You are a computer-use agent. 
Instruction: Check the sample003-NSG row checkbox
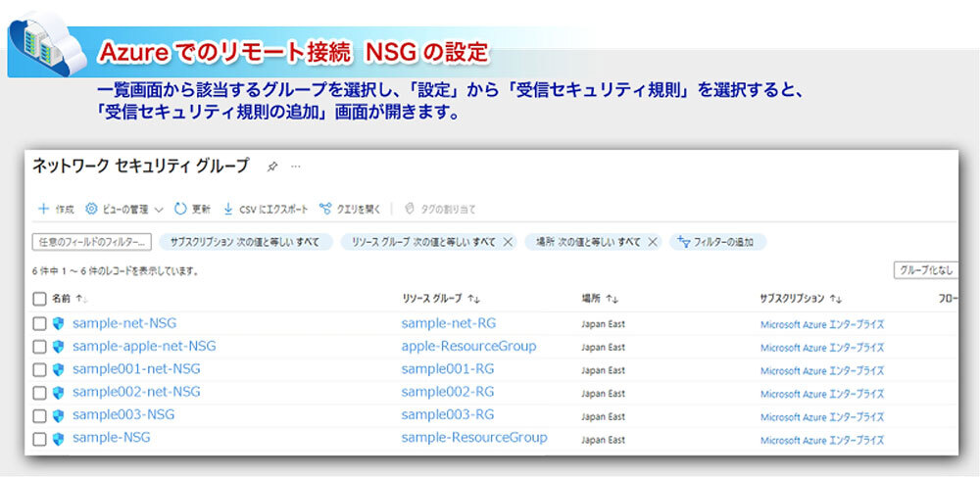pyautogui.click(x=39, y=416)
